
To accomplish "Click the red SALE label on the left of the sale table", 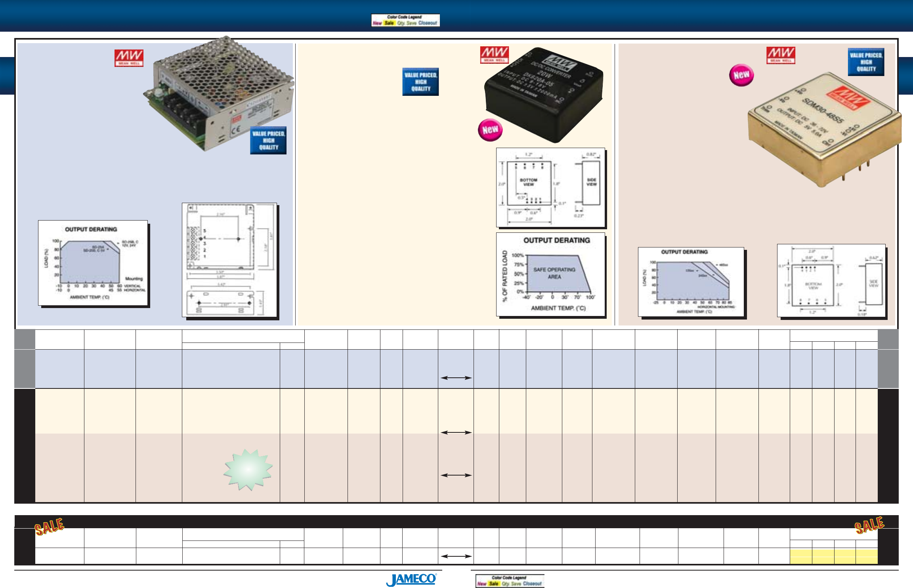I will click(49, 526).
